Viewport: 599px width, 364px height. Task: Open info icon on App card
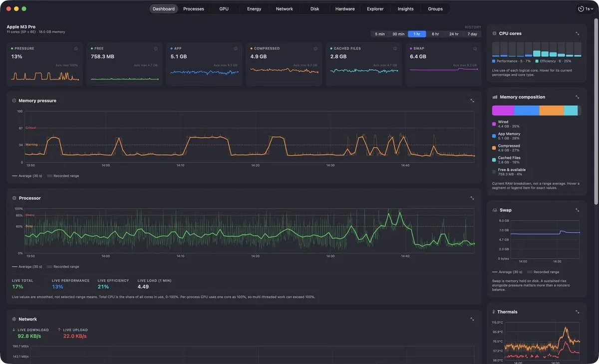pyautogui.click(x=236, y=49)
